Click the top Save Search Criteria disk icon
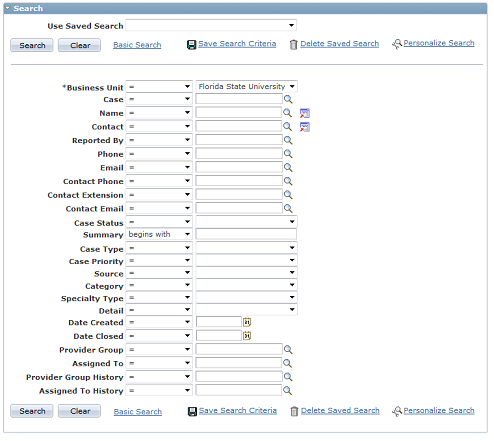 [x=192, y=45]
